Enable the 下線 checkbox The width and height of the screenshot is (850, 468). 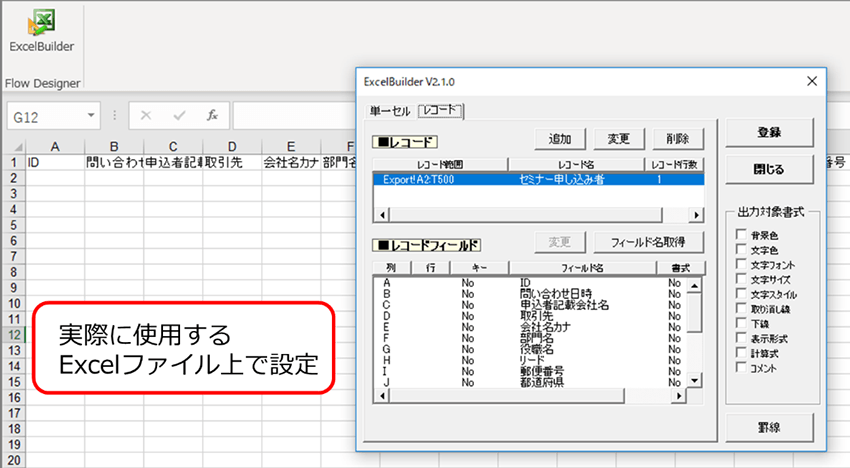tap(741, 323)
